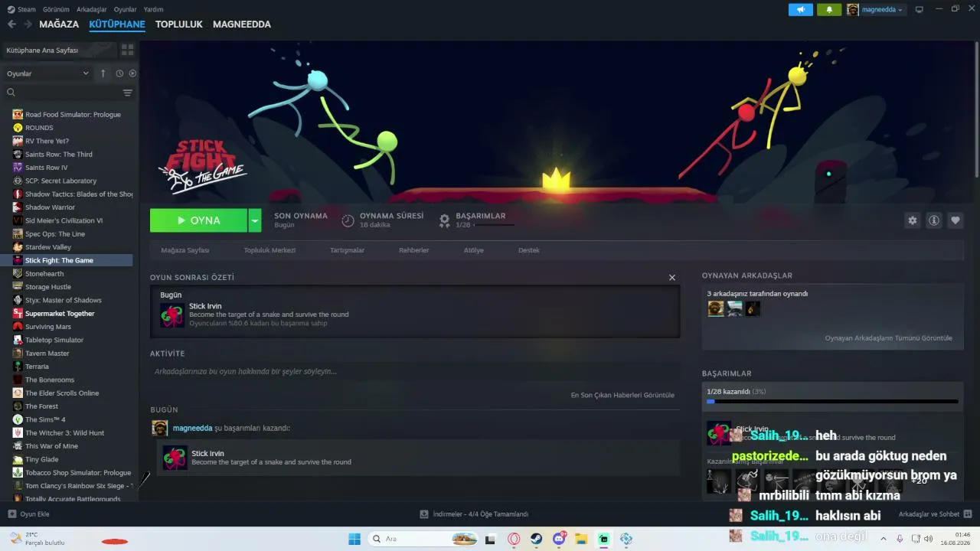The image size is (980, 551).
Task: Click the achievements progress bar in Başarımlar panel
Action: pyautogui.click(x=832, y=401)
